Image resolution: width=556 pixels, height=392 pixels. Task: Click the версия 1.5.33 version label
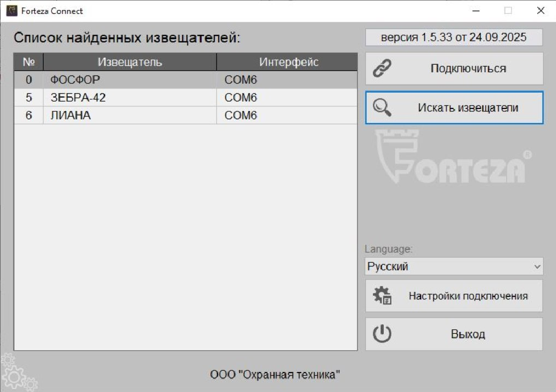(453, 36)
